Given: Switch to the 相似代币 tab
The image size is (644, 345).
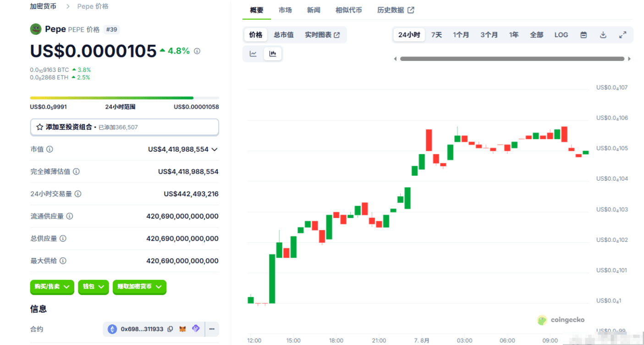Looking at the screenshot, I should (348, 10).
